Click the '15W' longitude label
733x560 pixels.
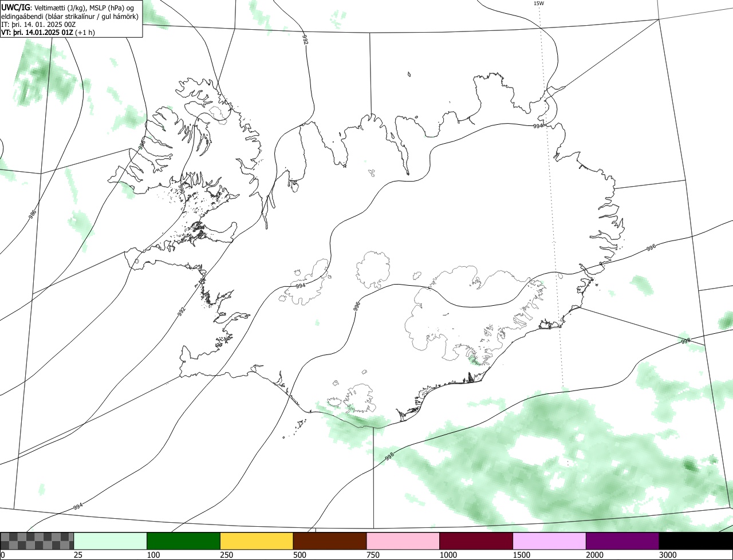(538, 3)
